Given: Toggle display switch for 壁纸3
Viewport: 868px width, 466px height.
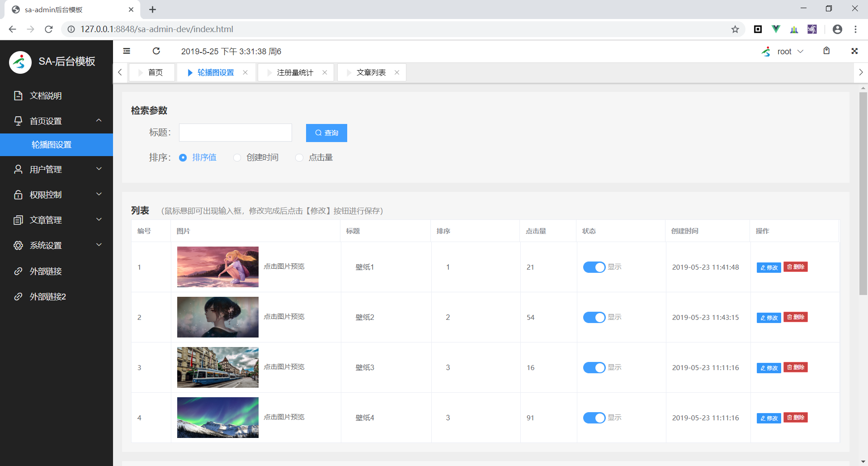Looking at the screenshot, I should pos(594,368).
